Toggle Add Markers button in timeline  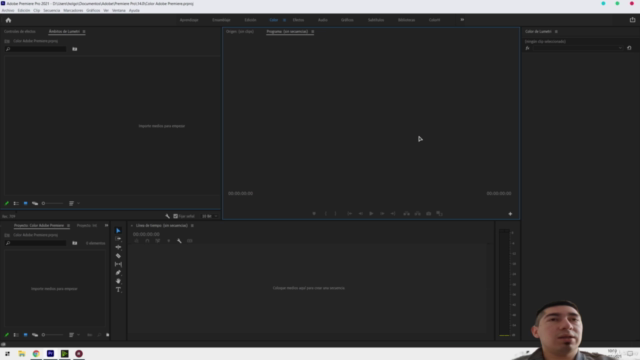(x=169, y=241)
